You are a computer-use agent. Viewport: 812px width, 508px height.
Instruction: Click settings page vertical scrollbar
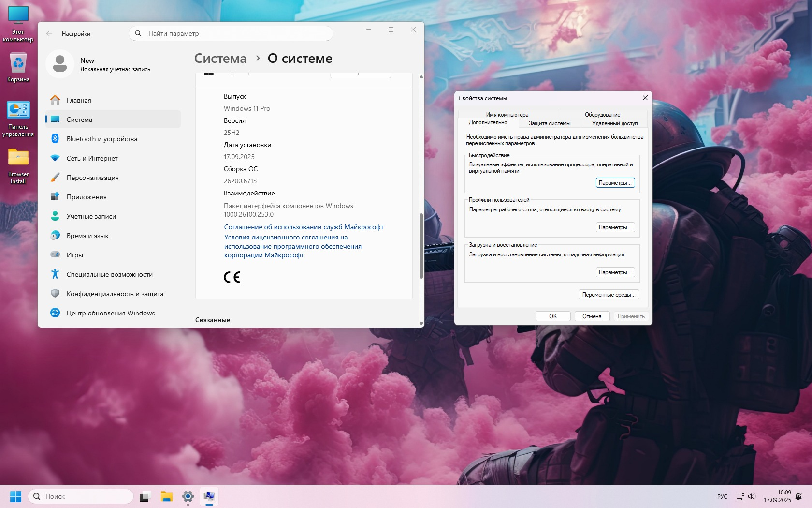421,246
